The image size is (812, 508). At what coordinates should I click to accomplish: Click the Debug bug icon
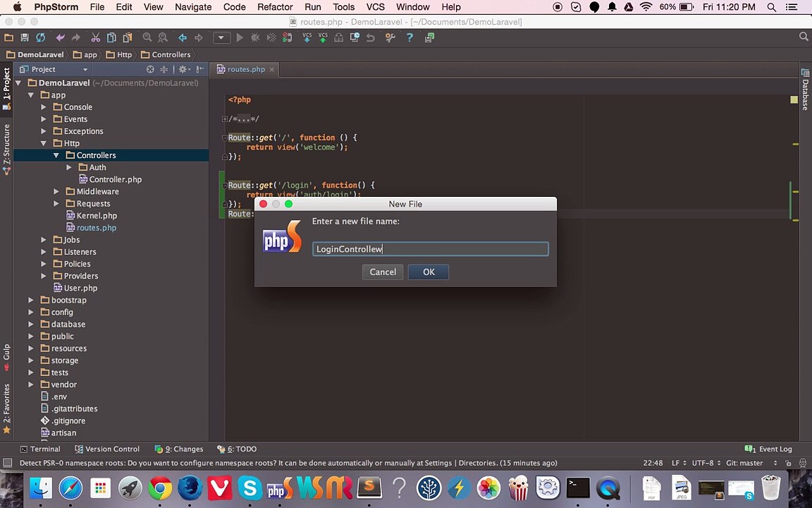point(255,37)
